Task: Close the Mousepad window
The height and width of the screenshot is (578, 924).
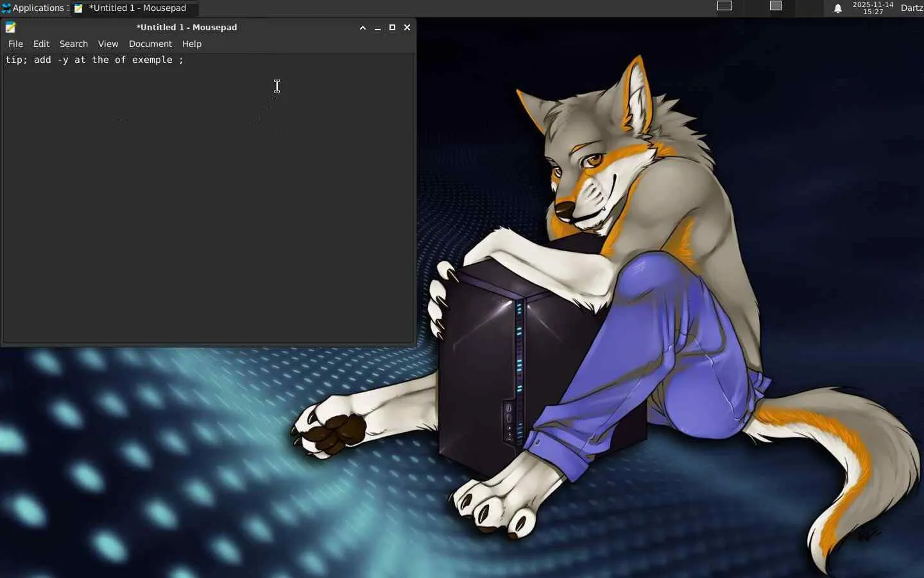Action: (407, 28)
